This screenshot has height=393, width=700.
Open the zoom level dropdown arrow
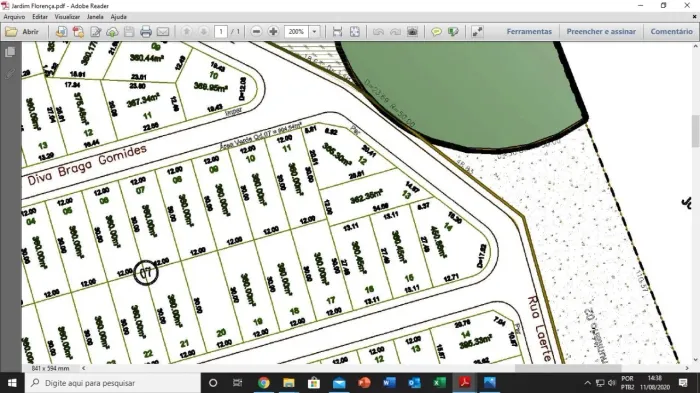pyautogui.click(x=314, y=32)
